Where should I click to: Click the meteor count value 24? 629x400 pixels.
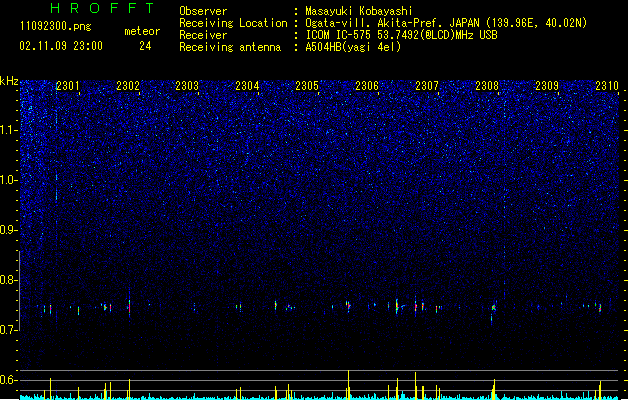click(145, 46)
